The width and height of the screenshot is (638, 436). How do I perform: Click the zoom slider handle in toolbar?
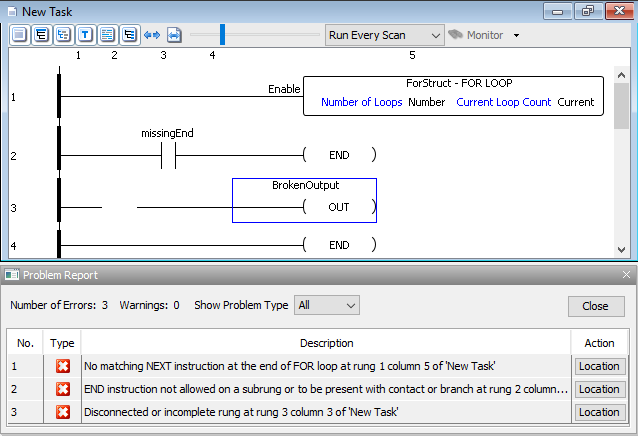pyautogui.click(x=222, y=35)
